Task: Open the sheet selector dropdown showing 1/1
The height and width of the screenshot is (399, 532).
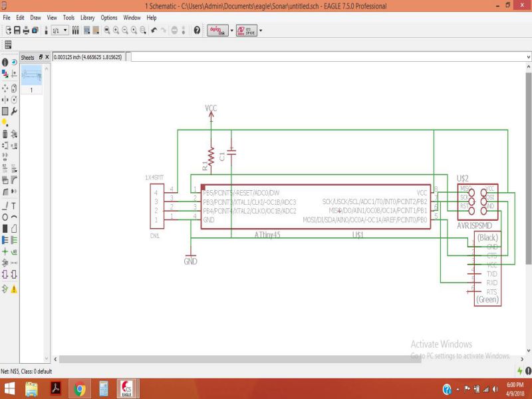Action: click(60, 31)
